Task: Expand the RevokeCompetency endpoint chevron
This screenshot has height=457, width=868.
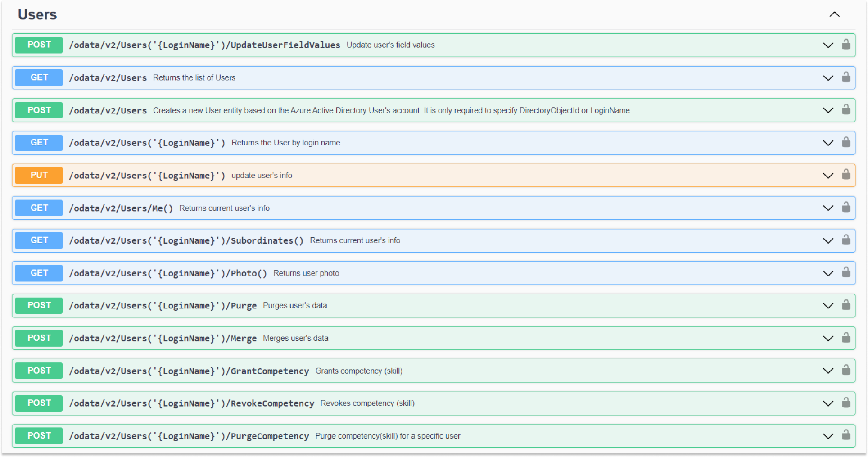Action: (x=828, y=403)
